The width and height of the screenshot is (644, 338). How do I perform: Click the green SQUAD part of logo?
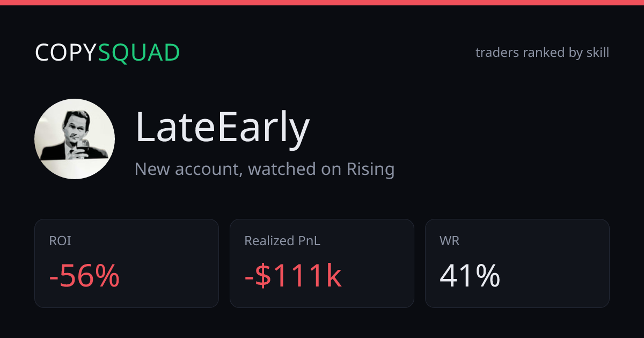(x=139, y=53)
